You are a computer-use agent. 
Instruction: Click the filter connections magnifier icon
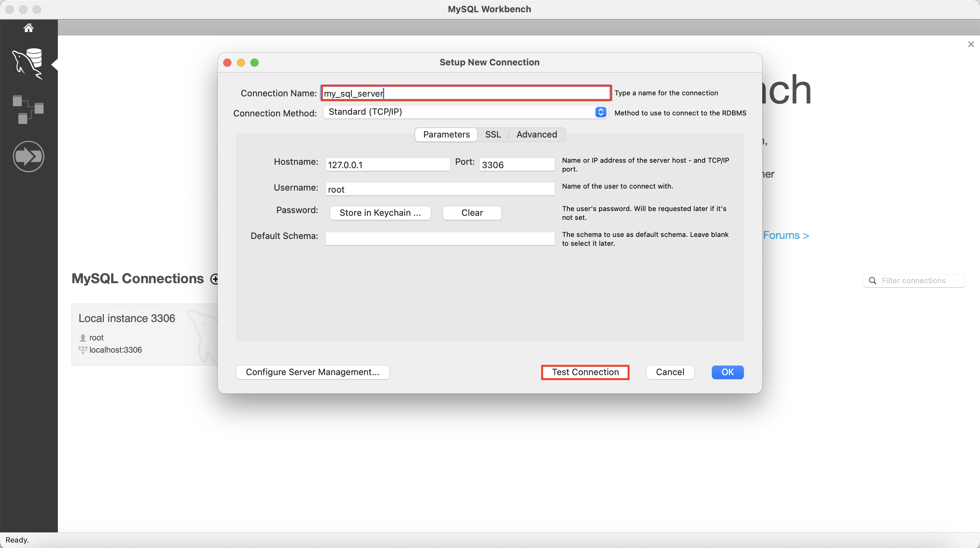click(x=873, y=281)
